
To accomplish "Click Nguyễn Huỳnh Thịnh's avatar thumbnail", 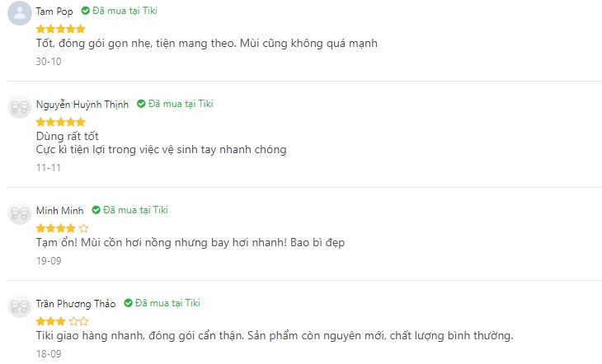I will click(x=20, y=106).
